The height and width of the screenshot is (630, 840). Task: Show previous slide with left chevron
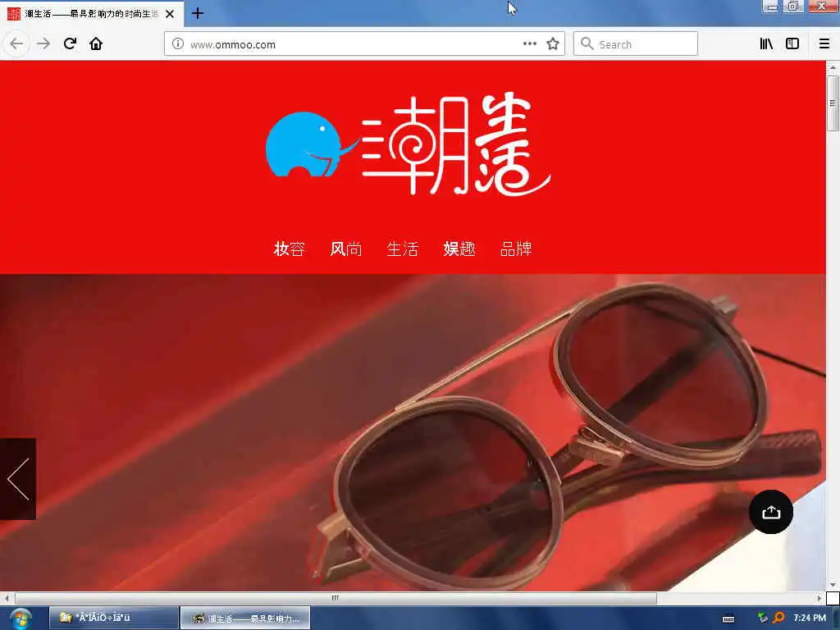[18, 479]
